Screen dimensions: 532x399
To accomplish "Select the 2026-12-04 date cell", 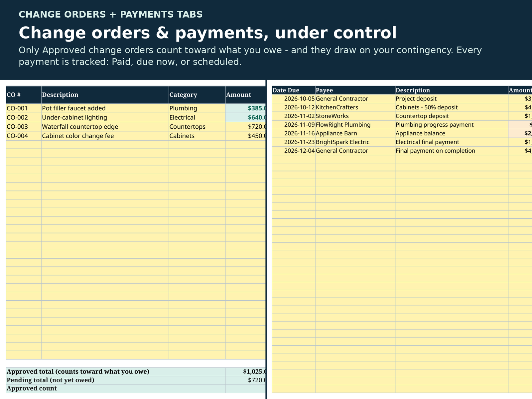I will [294, 151].
